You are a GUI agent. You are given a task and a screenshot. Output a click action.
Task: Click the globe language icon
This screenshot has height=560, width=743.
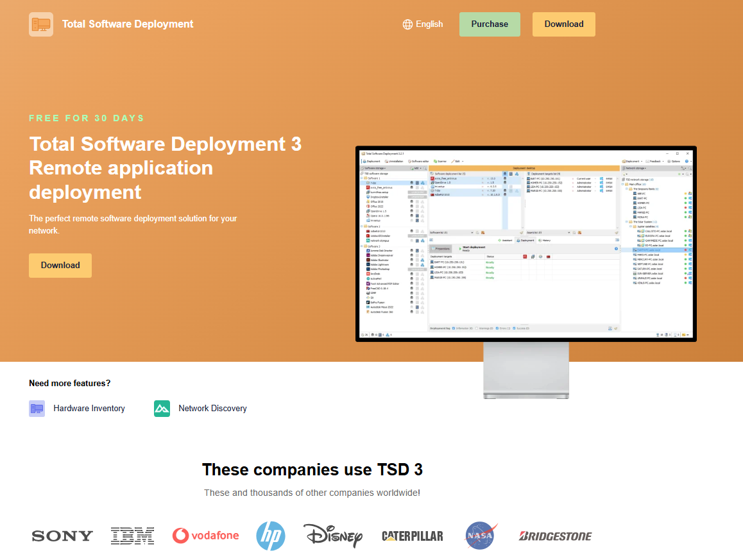[x=407, y=24]
